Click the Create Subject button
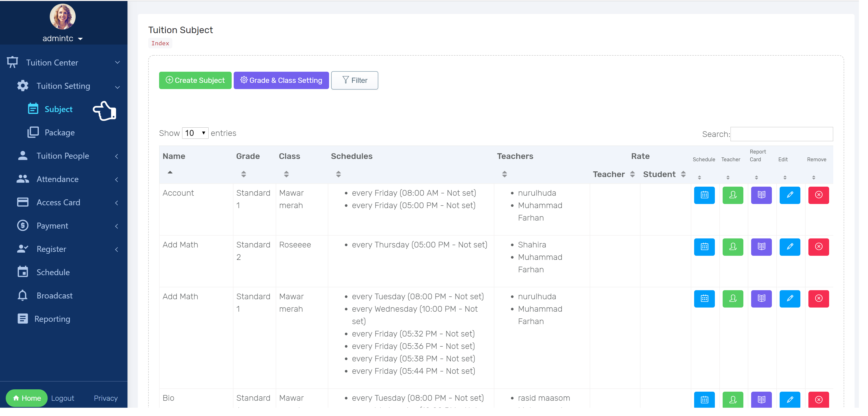The image size is (868, 416). pos(195,80)
